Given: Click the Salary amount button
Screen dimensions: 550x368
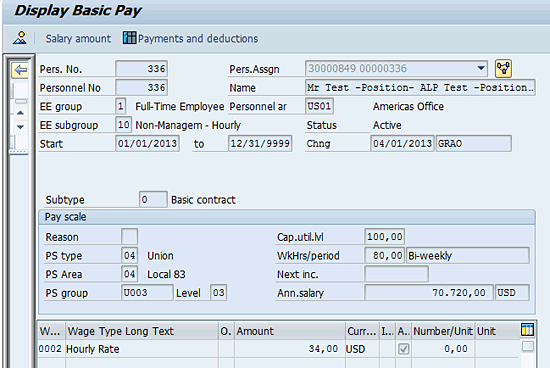Looking at the screenshot, I should (78, 39).
